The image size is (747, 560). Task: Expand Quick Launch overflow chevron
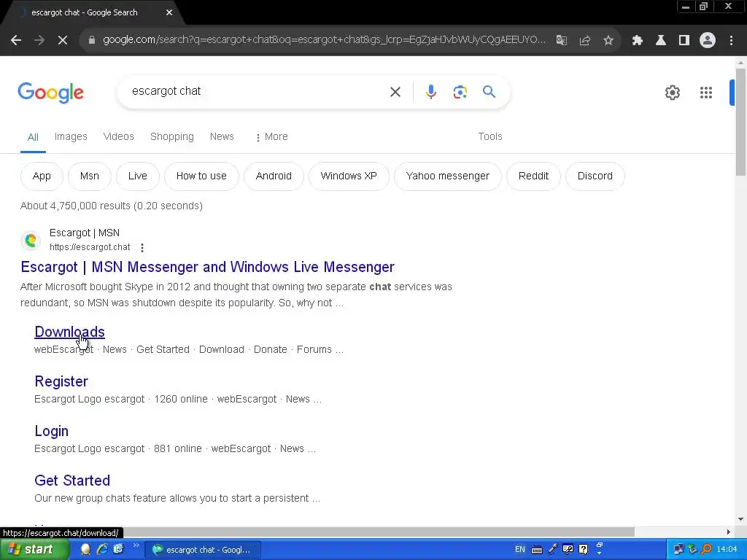(136, 545)
